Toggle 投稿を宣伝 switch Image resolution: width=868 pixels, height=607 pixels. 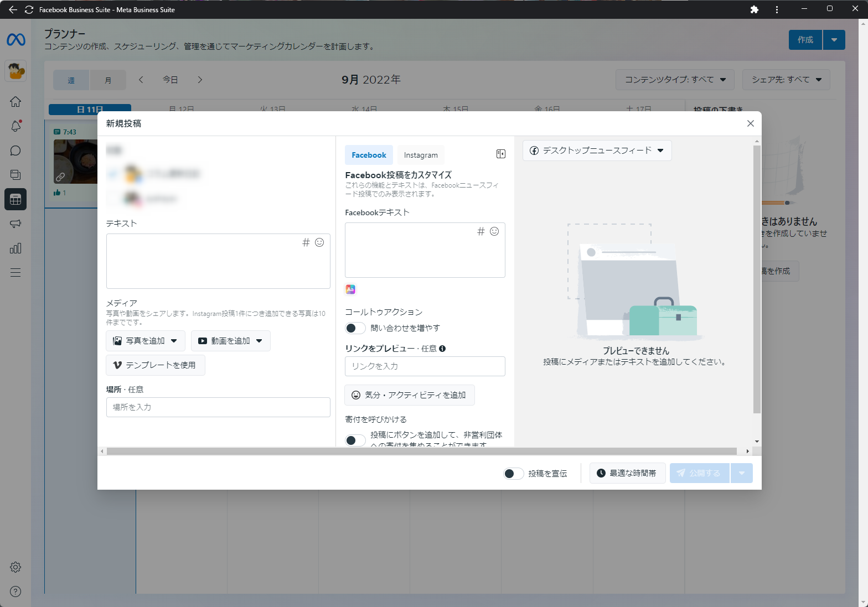coord(513,474)
